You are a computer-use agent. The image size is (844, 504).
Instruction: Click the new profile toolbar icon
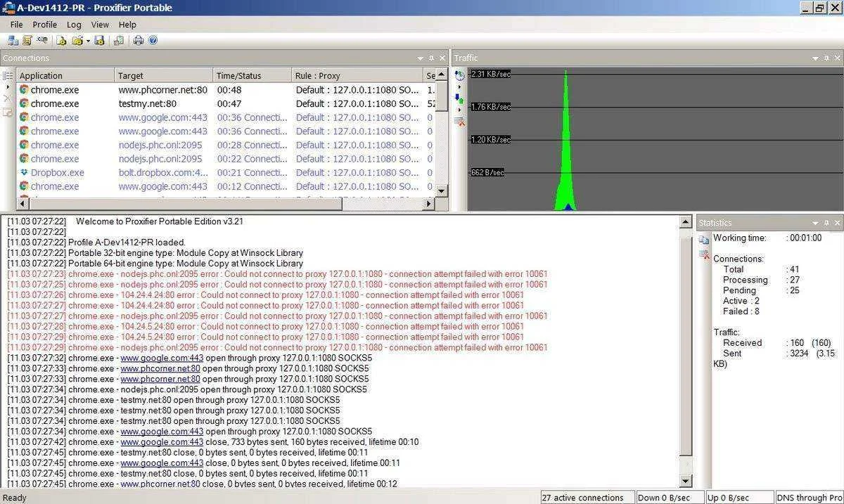pos(62,41)
